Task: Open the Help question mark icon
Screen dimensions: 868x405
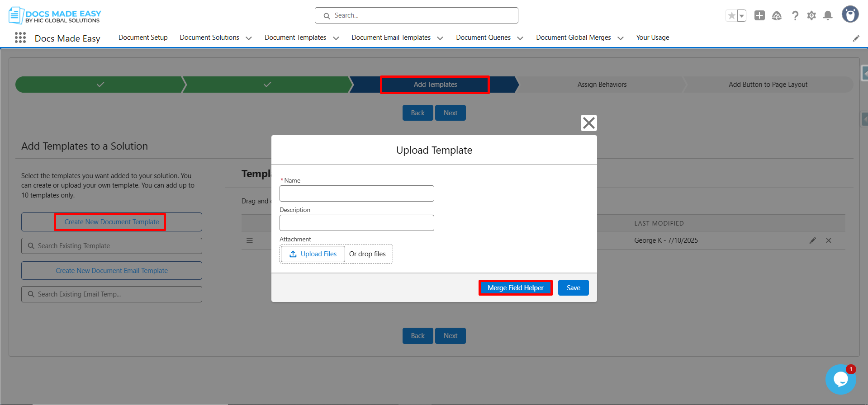Action: pyautogui.click(x=795, y=16)
